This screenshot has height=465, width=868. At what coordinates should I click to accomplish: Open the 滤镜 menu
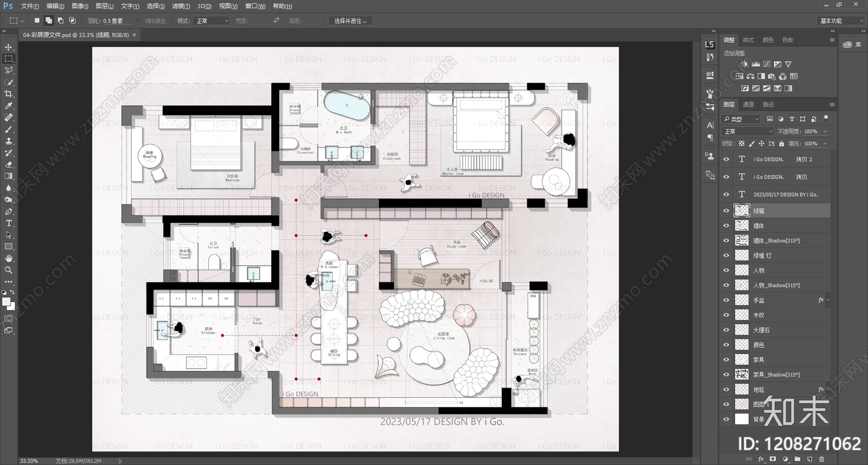(x=181, y=6)
